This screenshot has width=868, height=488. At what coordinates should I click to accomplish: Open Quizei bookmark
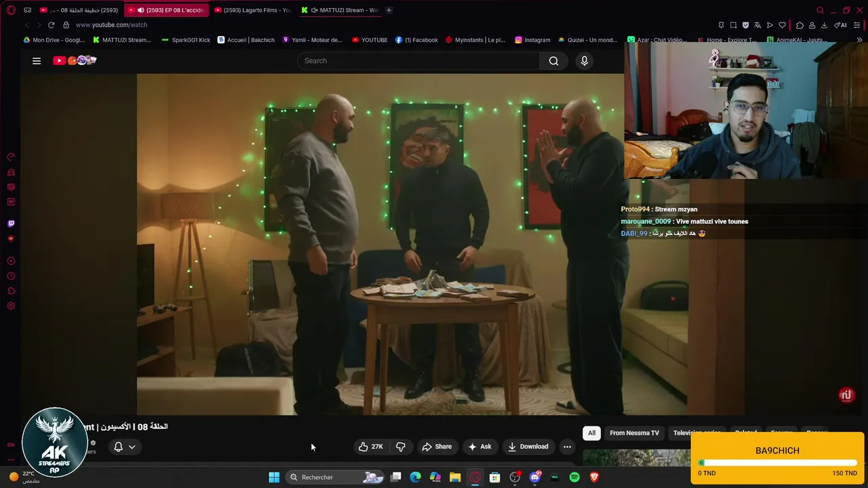click(x=587, y=40)
